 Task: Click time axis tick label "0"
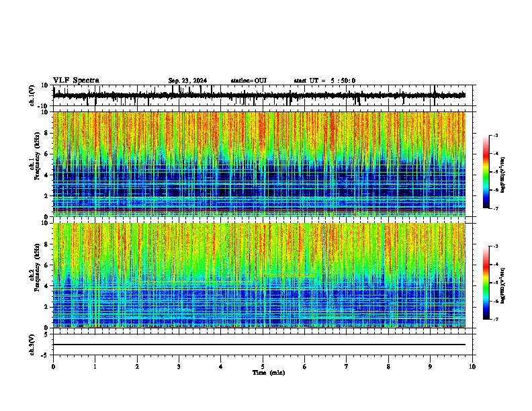53,367
